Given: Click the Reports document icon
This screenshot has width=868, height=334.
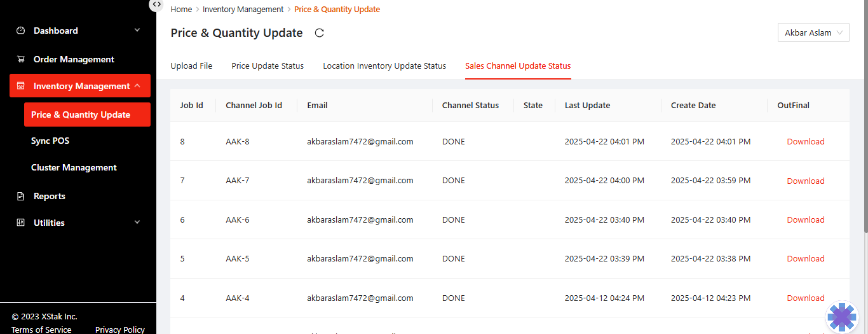Looking at the screenshot, I should pos(21,196).
